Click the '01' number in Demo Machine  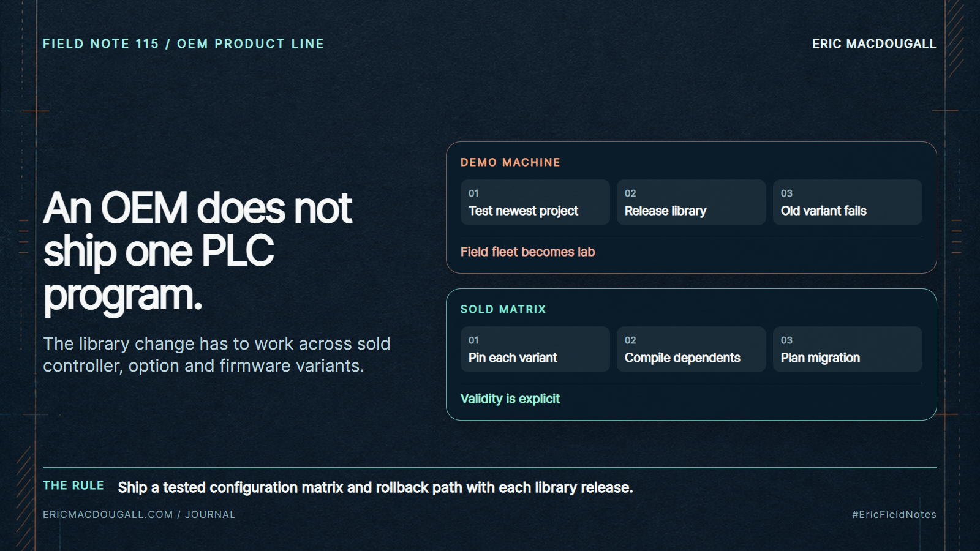(x=473, y=193)
